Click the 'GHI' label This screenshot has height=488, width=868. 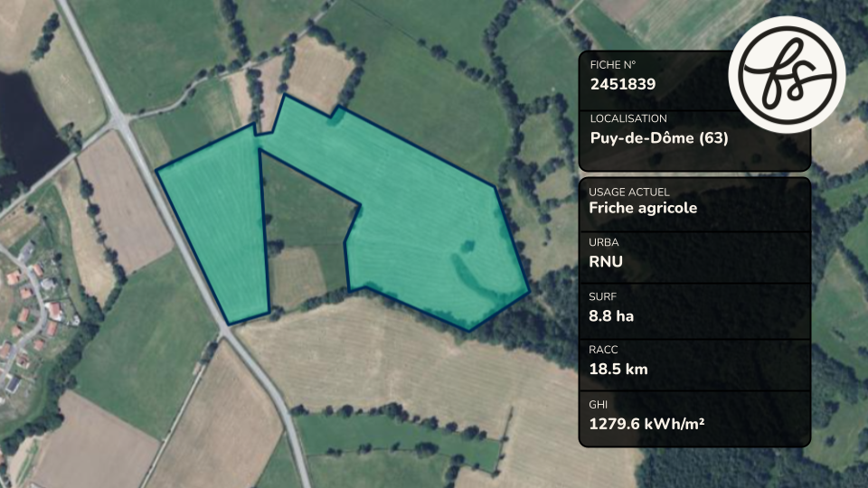[598, 405]
